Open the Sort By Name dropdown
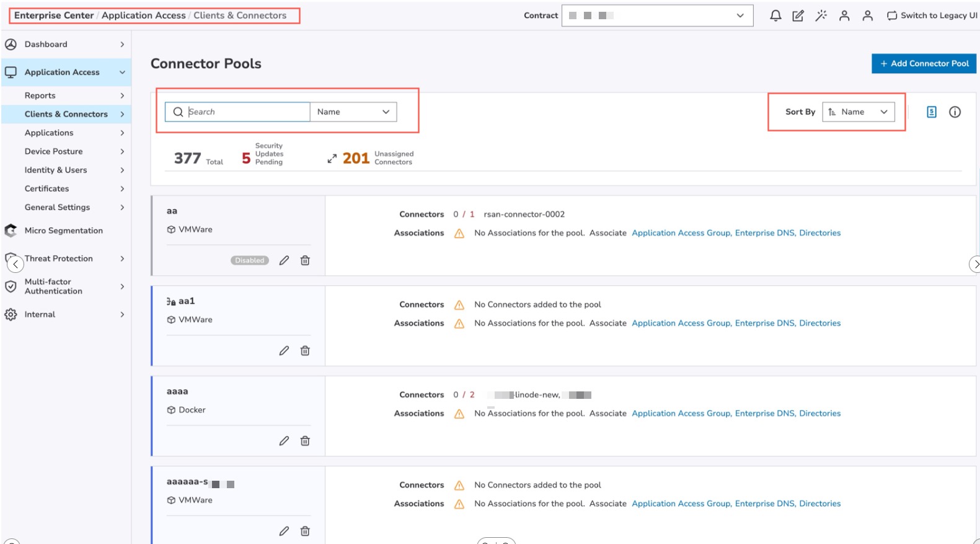This screenshot has width=980, height=544. click(x=858, y=112)
